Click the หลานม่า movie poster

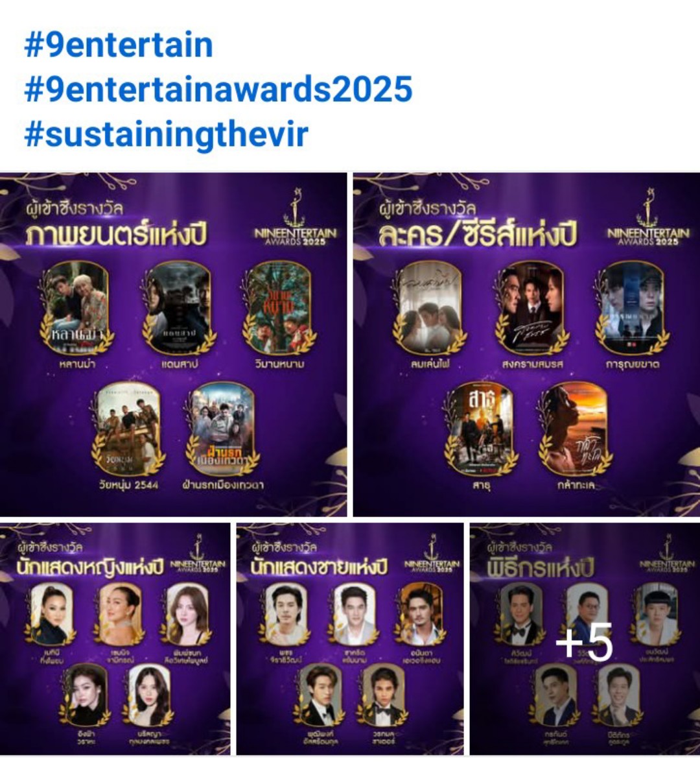point(76,307)
